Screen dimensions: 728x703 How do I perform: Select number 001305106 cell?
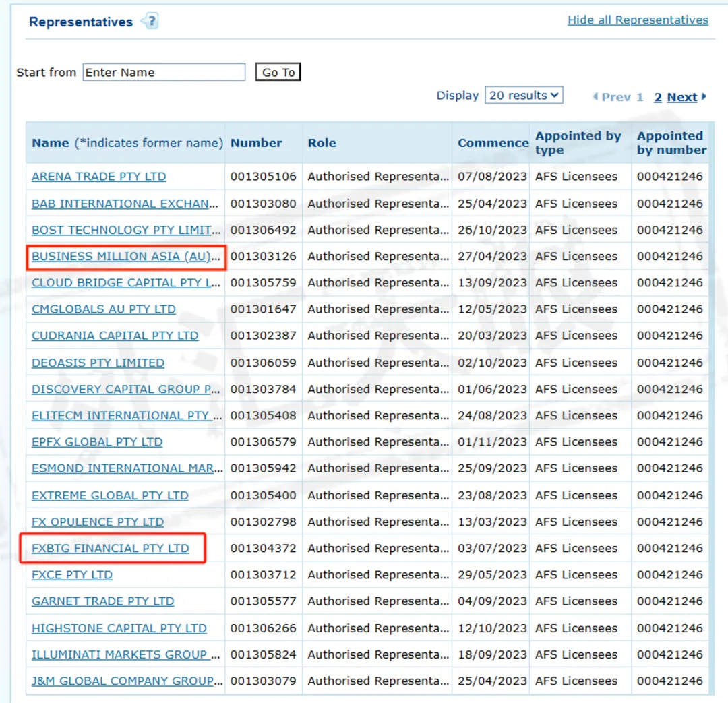(264, 177)
